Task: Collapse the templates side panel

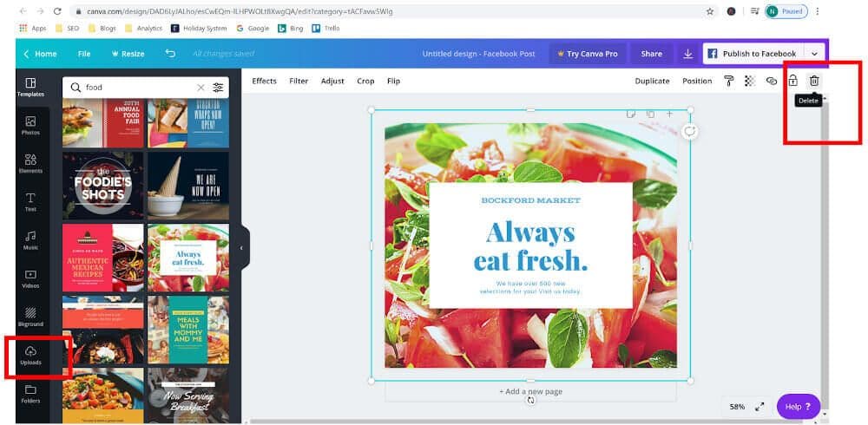Action: tap(241, 247)
